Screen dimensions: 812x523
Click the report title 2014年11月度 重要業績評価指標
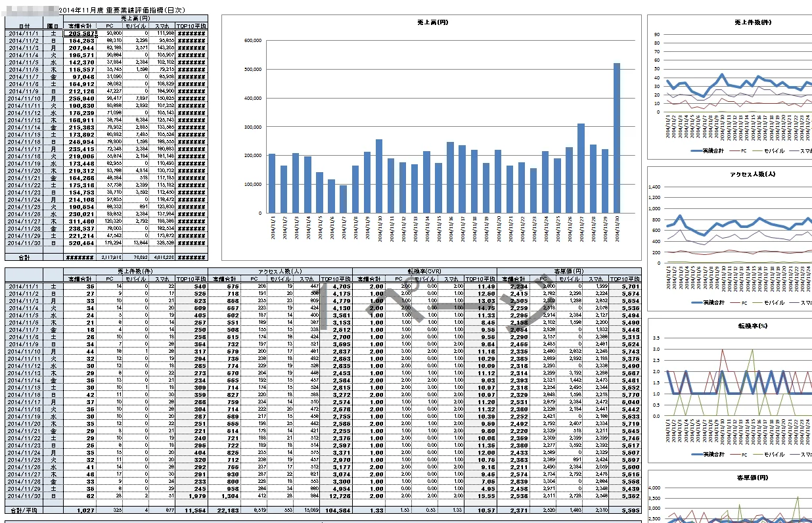[113, 11]
